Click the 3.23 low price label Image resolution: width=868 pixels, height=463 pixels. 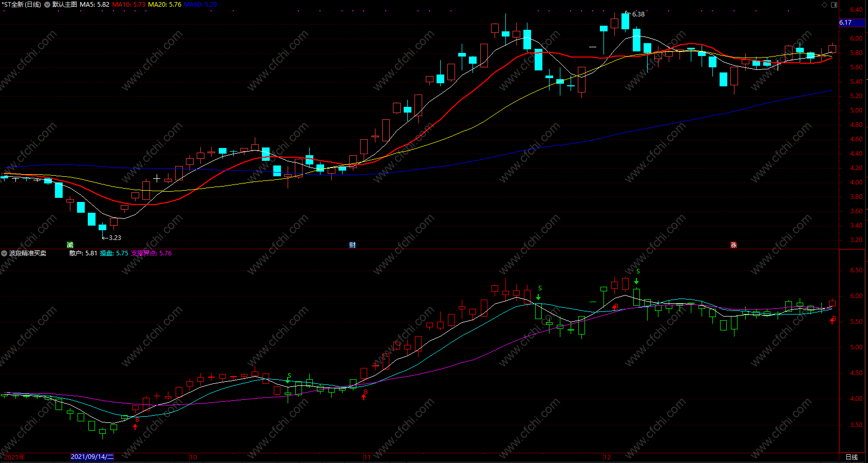115,238
